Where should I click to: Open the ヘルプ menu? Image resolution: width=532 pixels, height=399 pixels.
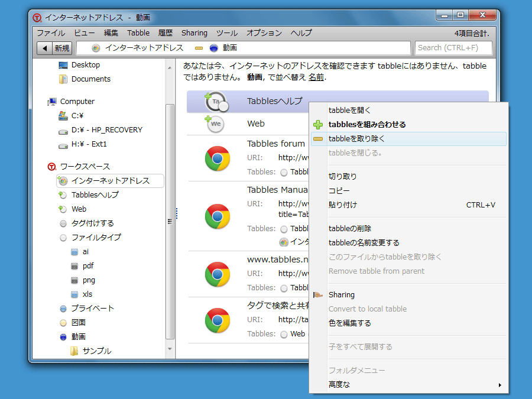301,33
